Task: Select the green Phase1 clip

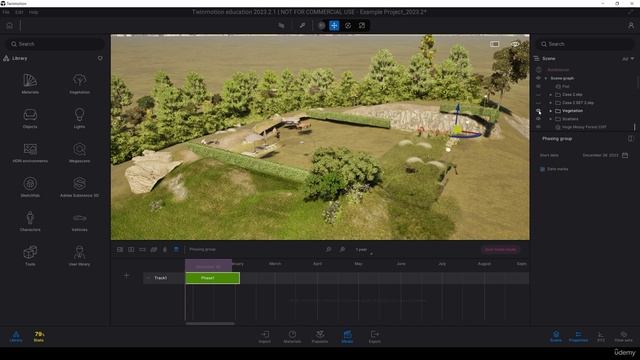Action: point(213,278)
